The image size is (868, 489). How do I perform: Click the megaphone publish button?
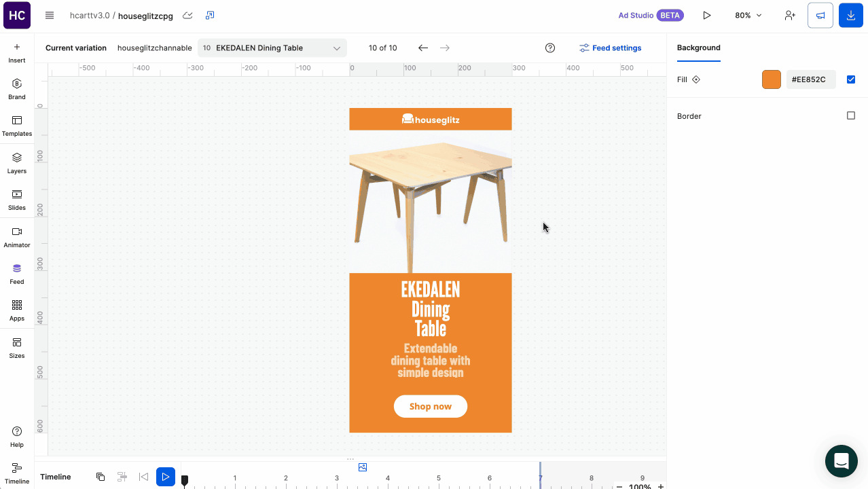point(820,15)
